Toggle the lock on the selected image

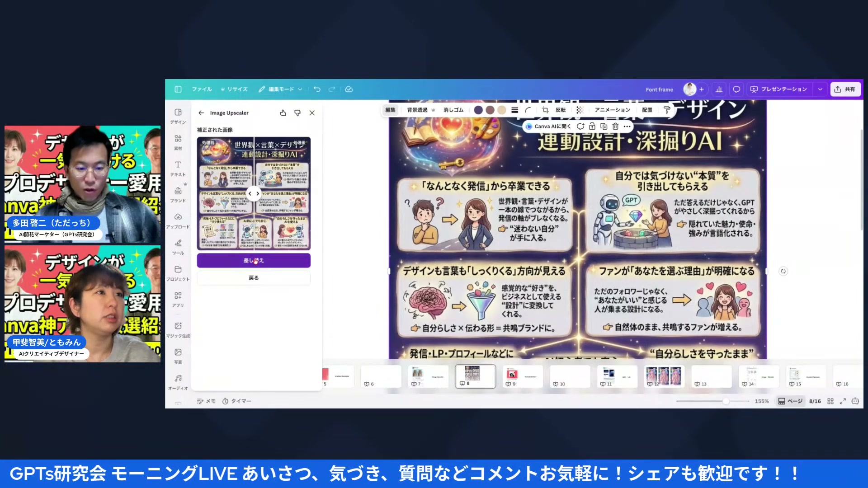[592, 127]
